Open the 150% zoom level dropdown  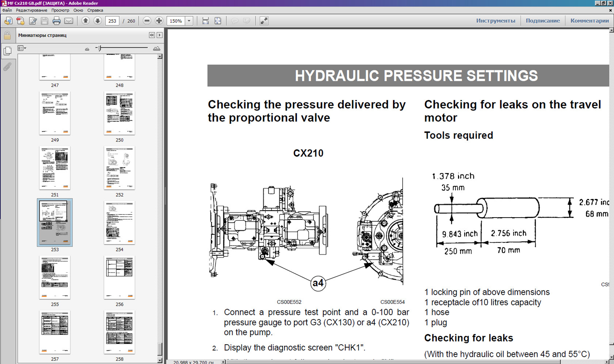pyautogui.click(x=189, y=21)
